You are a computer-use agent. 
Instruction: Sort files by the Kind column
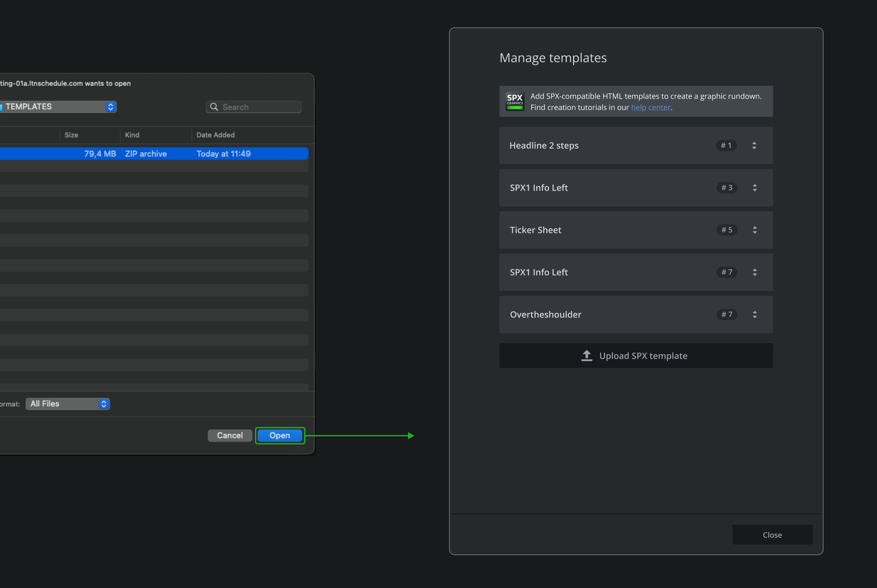[132, 135]
